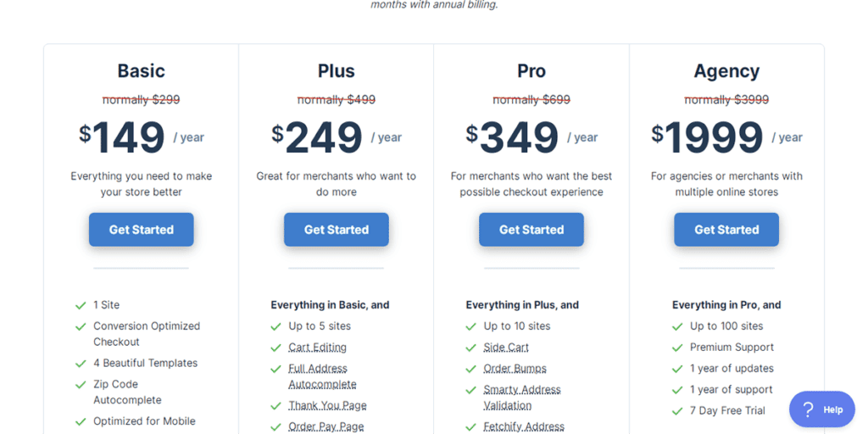Click the Thank You Page feature link
The height and width of the screenshot is (434, 868).
click(327, 405)
